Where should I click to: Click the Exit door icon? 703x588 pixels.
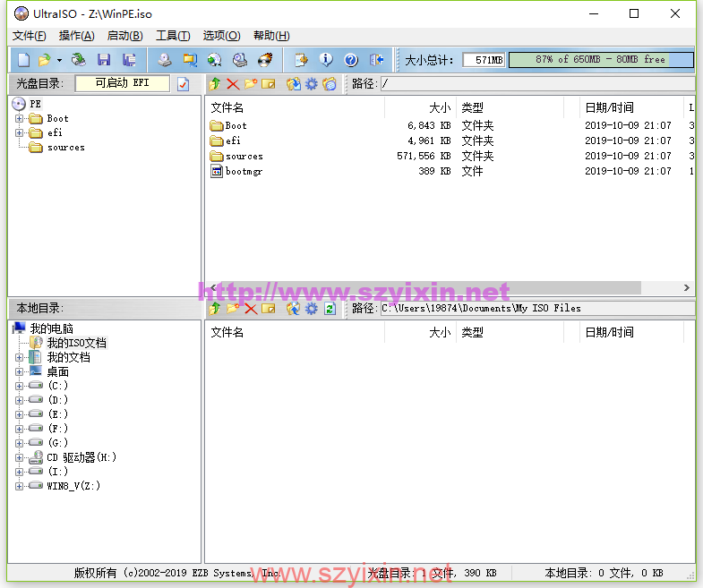coord(376,60)
